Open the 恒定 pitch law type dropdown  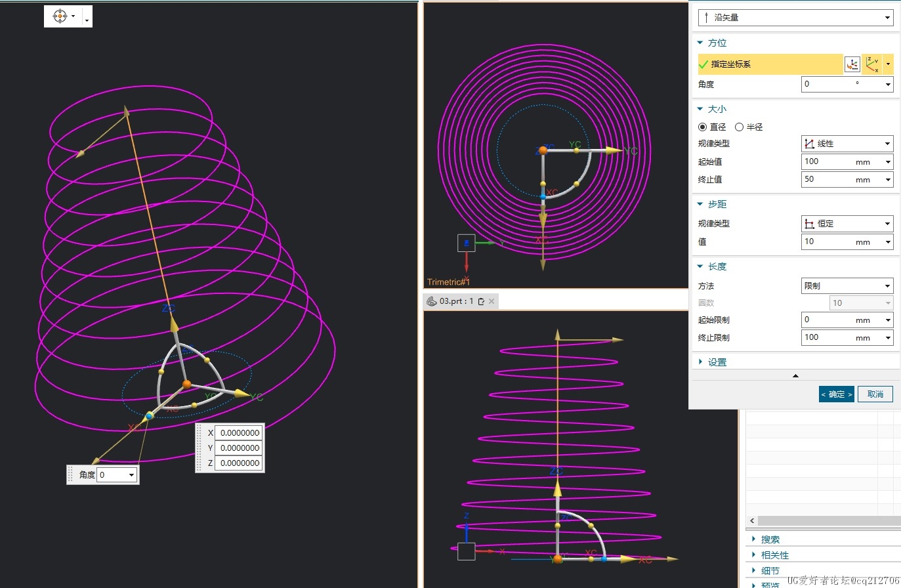pos(847,224)
